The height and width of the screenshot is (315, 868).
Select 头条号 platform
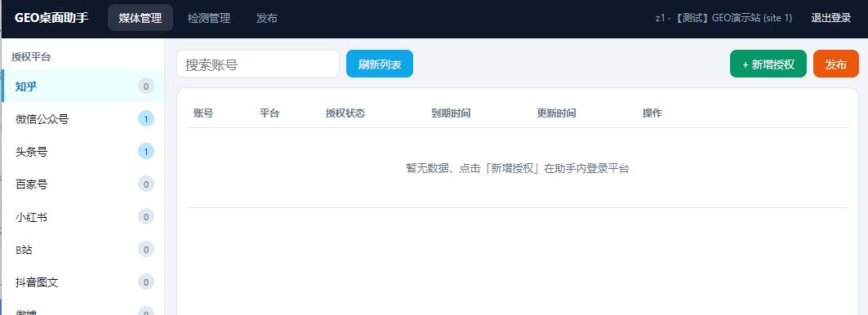click(x=83, y=152)
